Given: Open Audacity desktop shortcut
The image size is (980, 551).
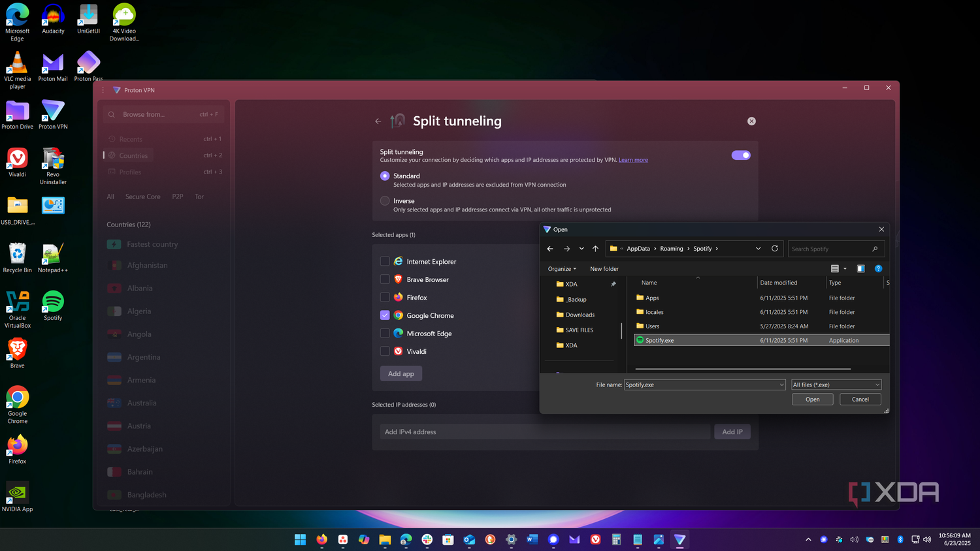Looking at the screenshot, I should pos(53,19).
